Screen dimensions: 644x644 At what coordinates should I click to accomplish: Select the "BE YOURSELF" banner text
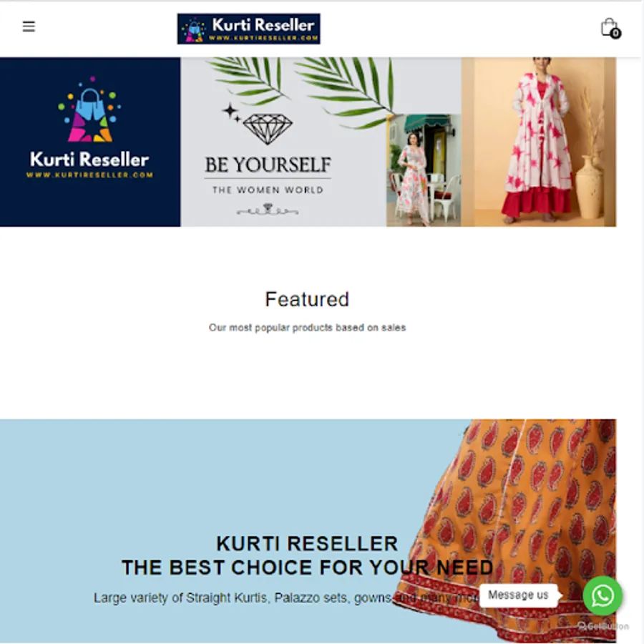point(268,165)
